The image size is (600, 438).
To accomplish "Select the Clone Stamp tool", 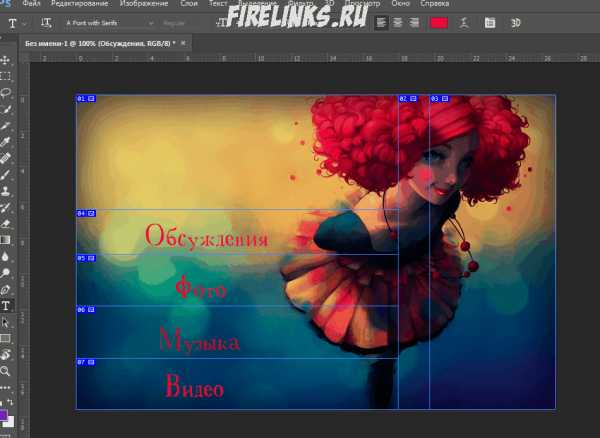I will point(5,191).
